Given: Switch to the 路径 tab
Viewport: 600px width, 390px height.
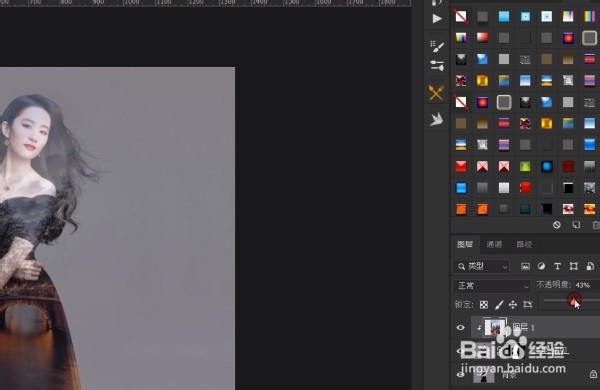Looking at the screenshot, I should 524,244.
